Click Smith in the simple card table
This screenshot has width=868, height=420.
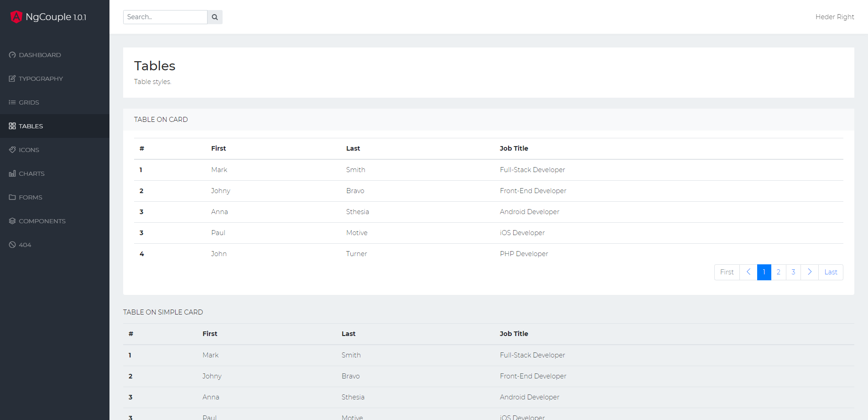pyautogui.click(x=351, y=355)
